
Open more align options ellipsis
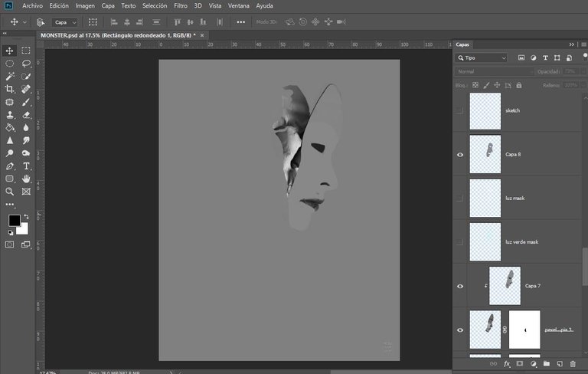[x=240, y=22]
